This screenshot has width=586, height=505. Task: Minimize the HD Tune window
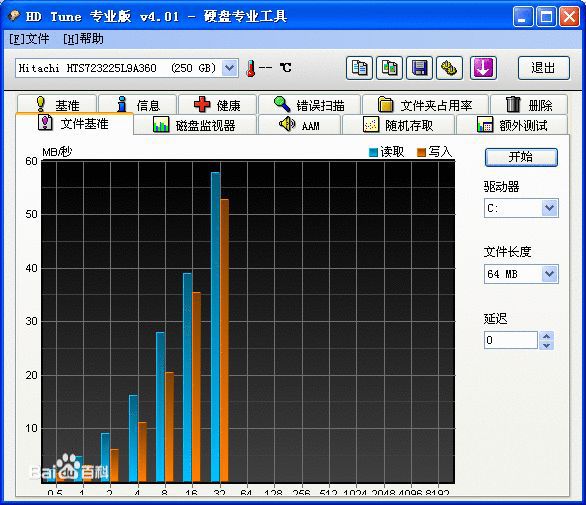523,17
